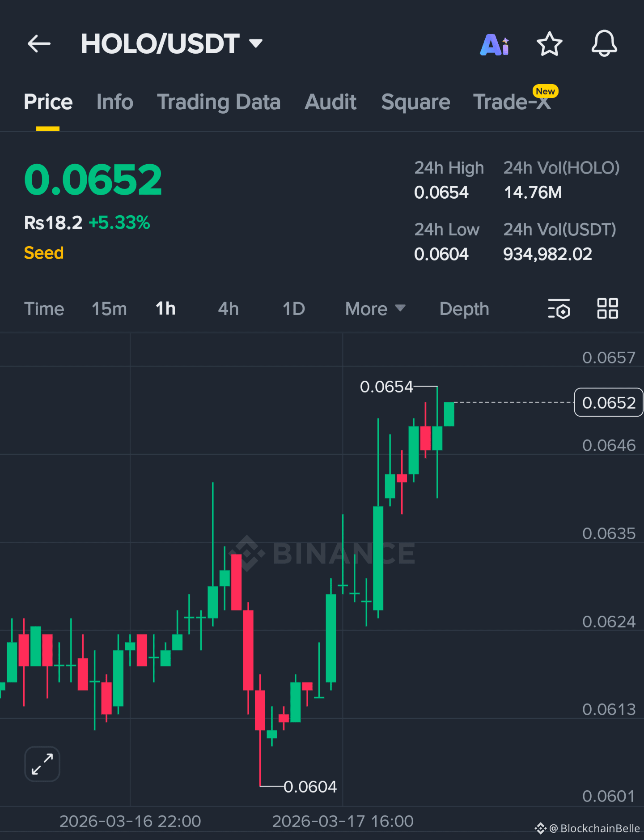The image size is (644, 840).
Task: Tap the current price 0.0652 axis marker
Action: (609, 402)
